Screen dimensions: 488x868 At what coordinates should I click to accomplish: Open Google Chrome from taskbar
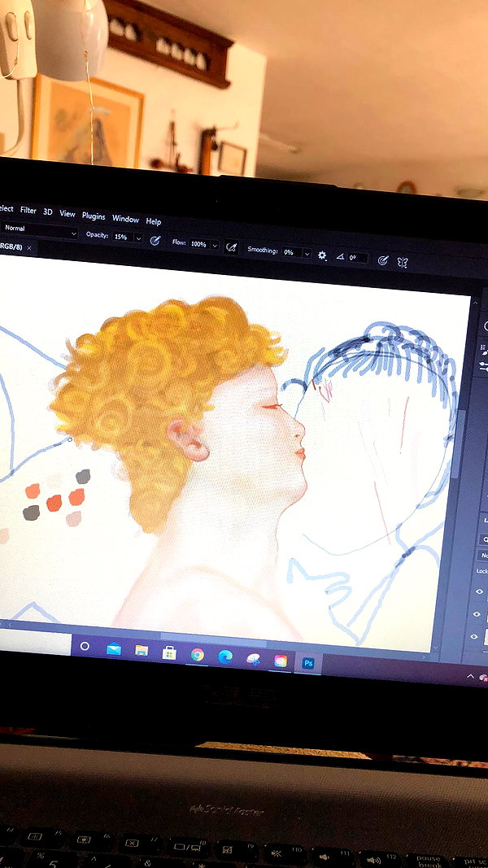tap(197, 655)
